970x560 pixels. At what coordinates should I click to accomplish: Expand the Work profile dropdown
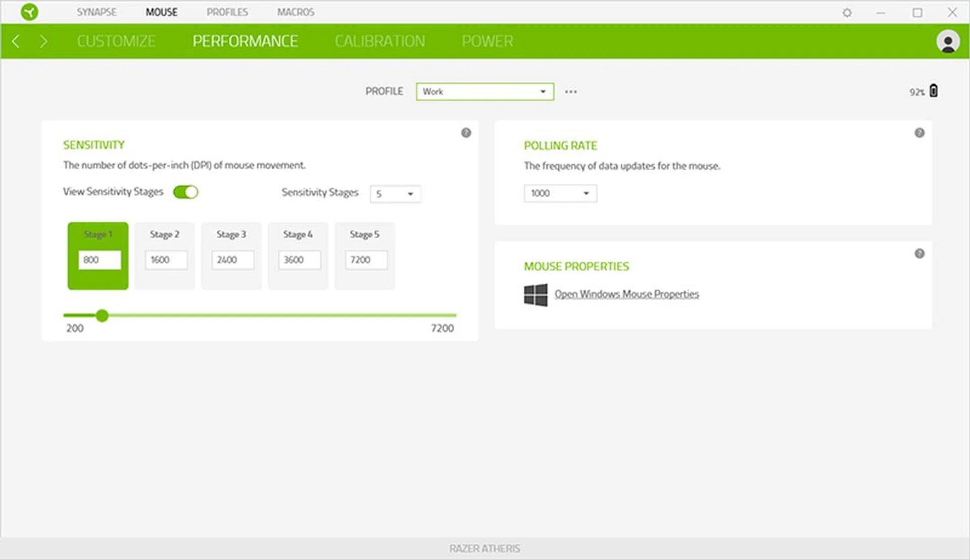tap(484, 92)
